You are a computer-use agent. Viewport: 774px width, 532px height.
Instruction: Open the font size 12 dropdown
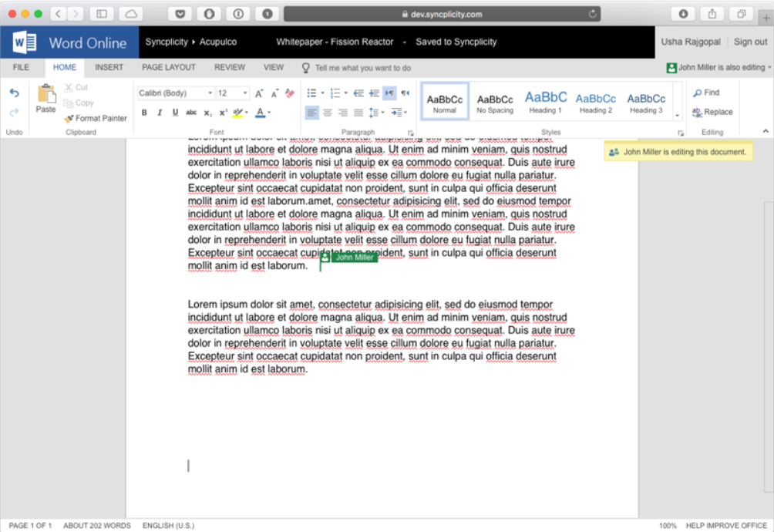(233, 93)
